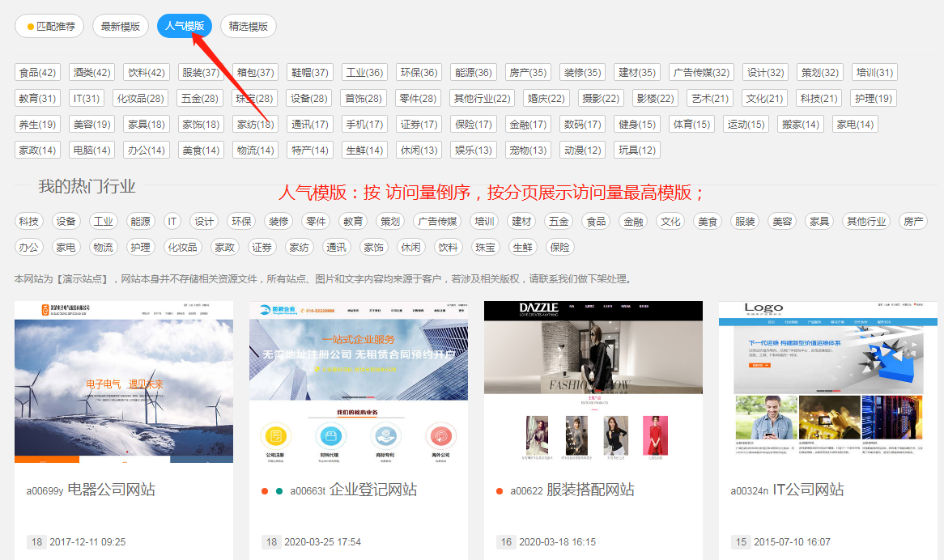Choose the 广告传媒(32) category tag
Viewport: 944px width, 560px height.
click(701, 73)
